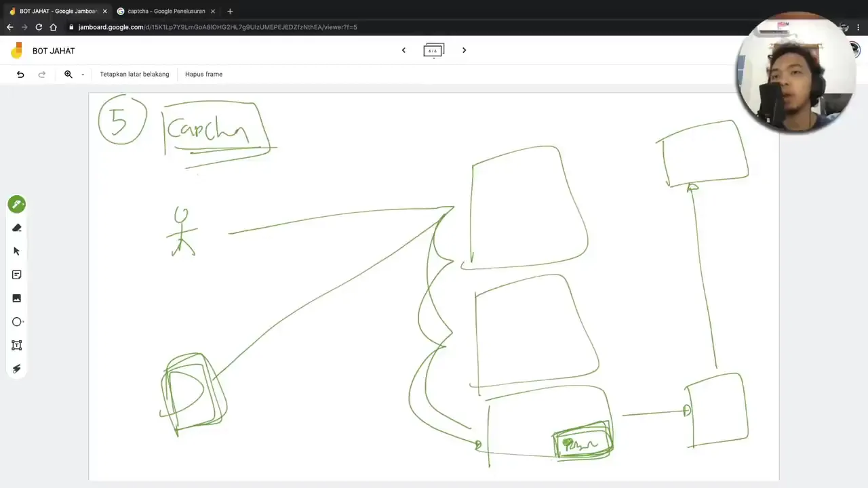This screenshot has height=488, width=868.
Task: Insert an image onto the frame
Action: pos(17,298)
